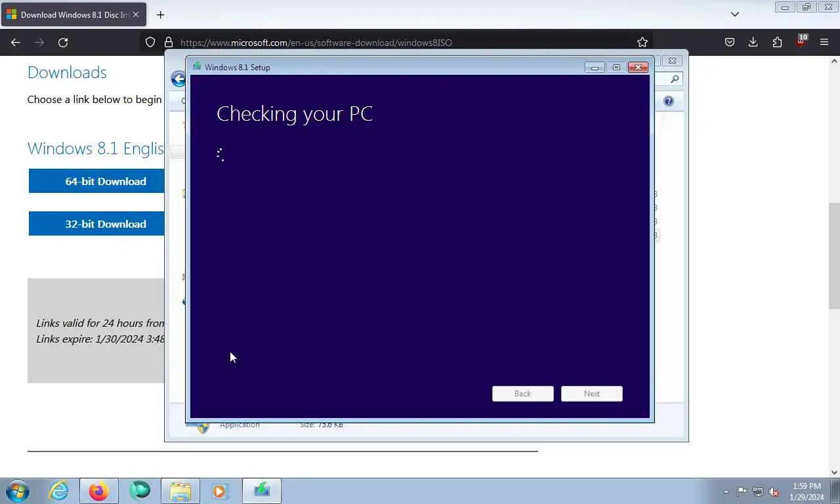Viewport: 840px width, 504px height.
Task: Open the Firefox Downloads panel
Action: click(x=753, y=42)
